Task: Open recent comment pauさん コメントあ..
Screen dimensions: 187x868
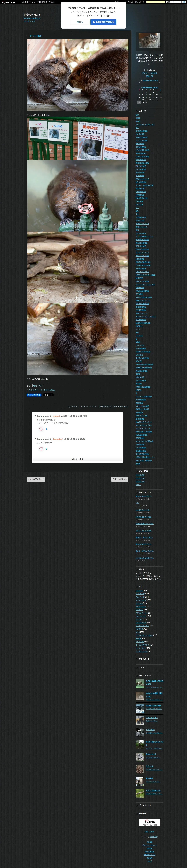Action: pos(142,510)
